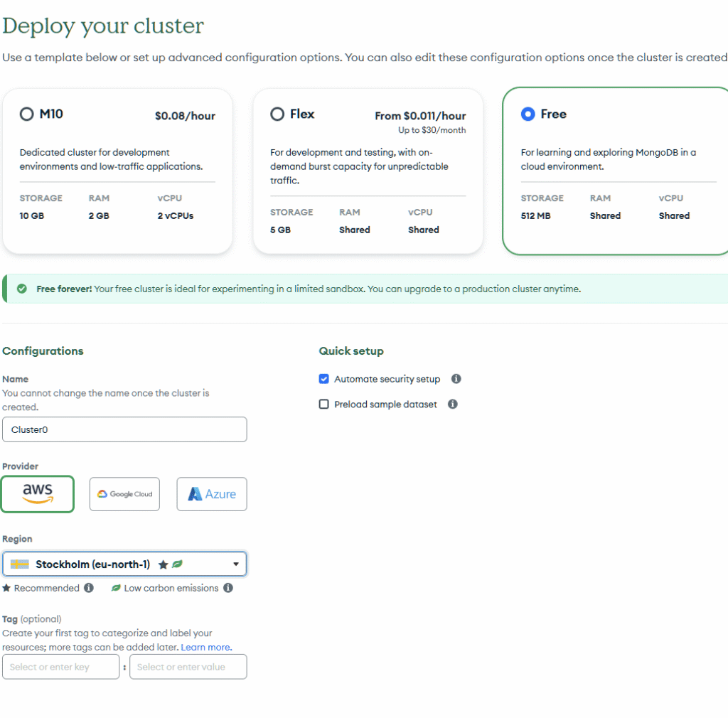
Task: Select the Free cluster radio button
Action: pyautogui.click(x=528, y=114)
